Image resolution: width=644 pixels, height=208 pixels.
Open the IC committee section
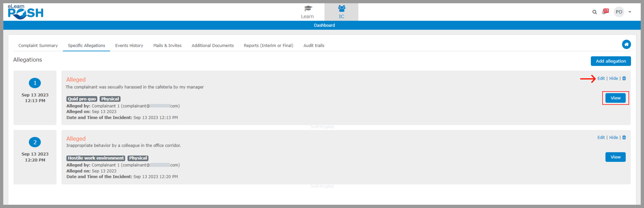341,12
